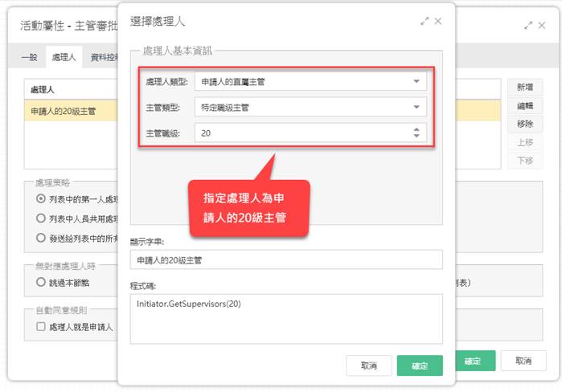Click 取消 in the 選擇處理人 dialog
Screen dimensions: 562x392
pyautogui.click(x=369, y=365)
